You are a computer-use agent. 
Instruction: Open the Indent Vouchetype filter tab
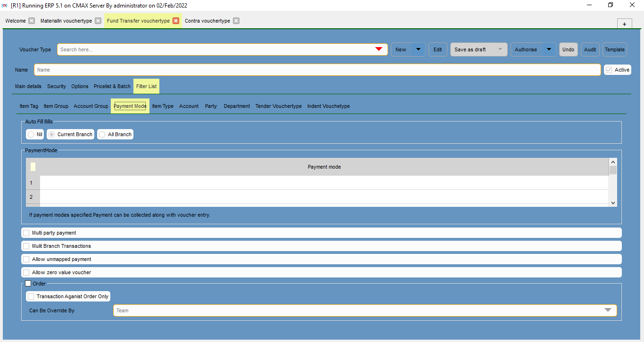(329, 106)
